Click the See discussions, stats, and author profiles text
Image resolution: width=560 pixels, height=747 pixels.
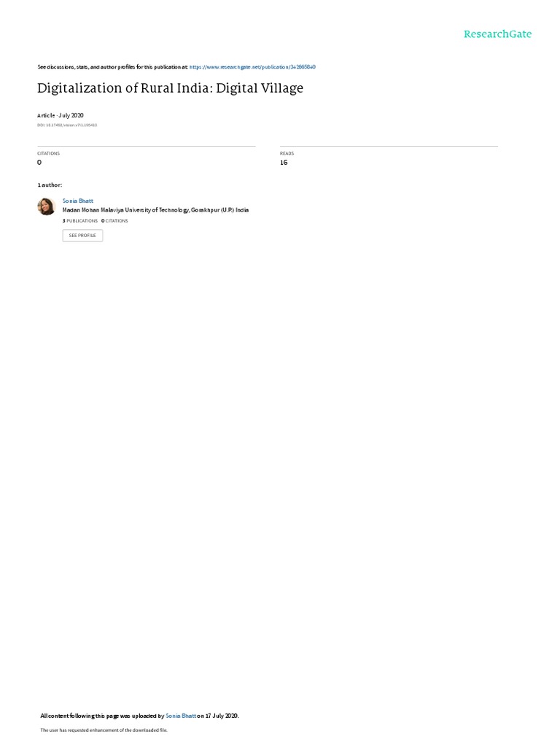pyautogui.click(x=112, y=67)
